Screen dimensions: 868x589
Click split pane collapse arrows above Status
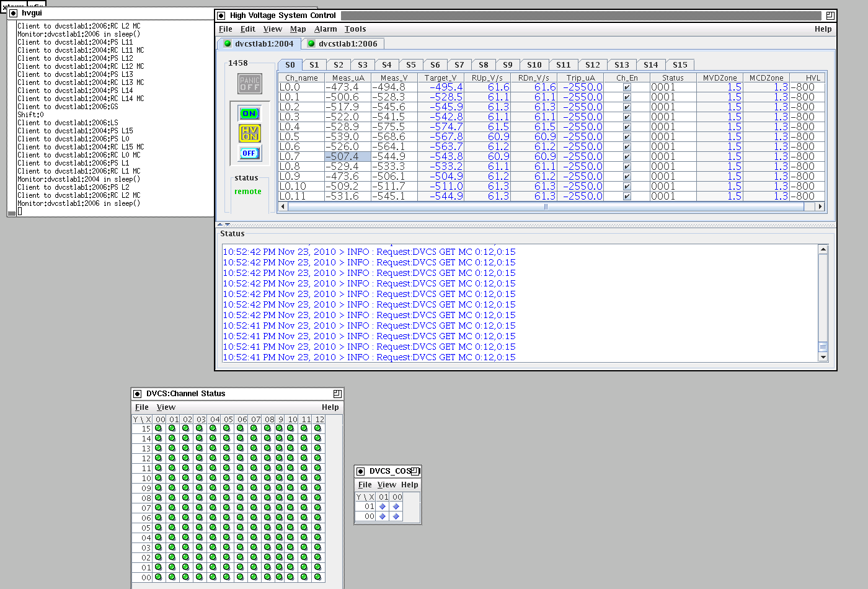(224, 224)
